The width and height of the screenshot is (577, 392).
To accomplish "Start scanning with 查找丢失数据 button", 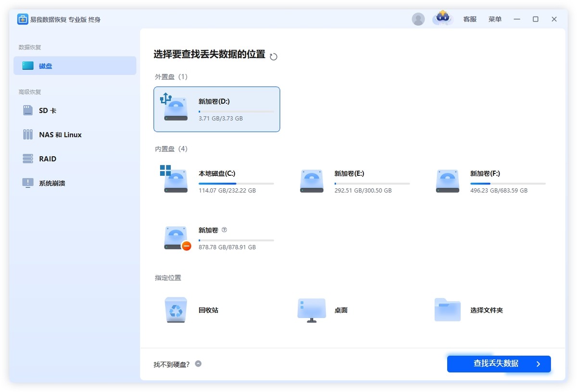I will (499, 364).
